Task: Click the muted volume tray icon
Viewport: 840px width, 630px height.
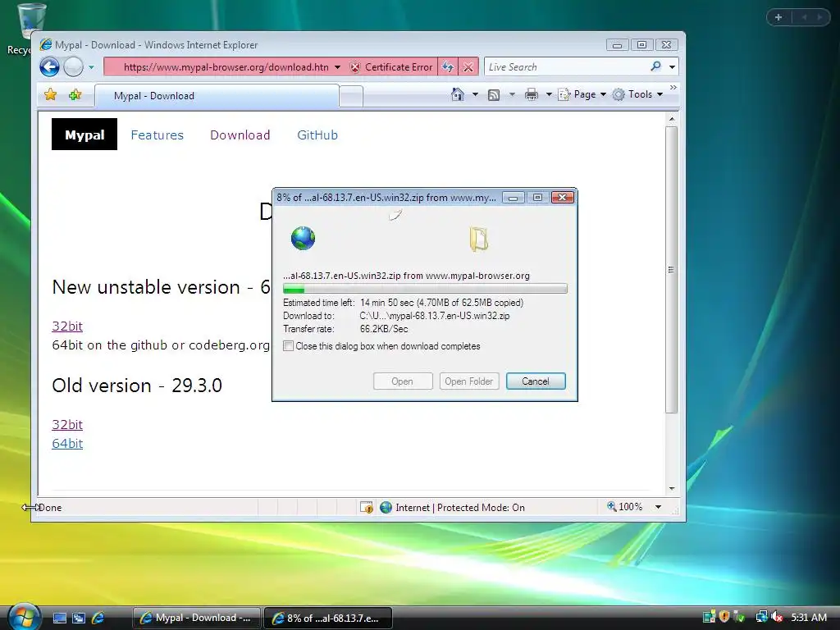Action: [777, 617]
